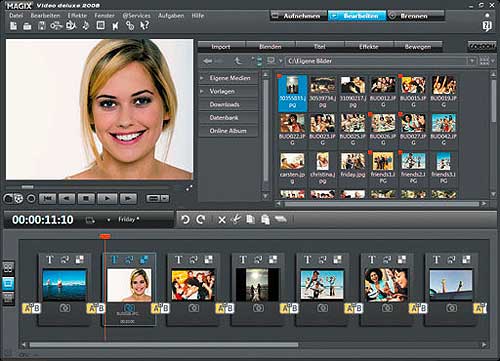This screenshot has height=361, width=500.
Task: Click the leftmost round icon under the preview
Action: tap(8, 199)
